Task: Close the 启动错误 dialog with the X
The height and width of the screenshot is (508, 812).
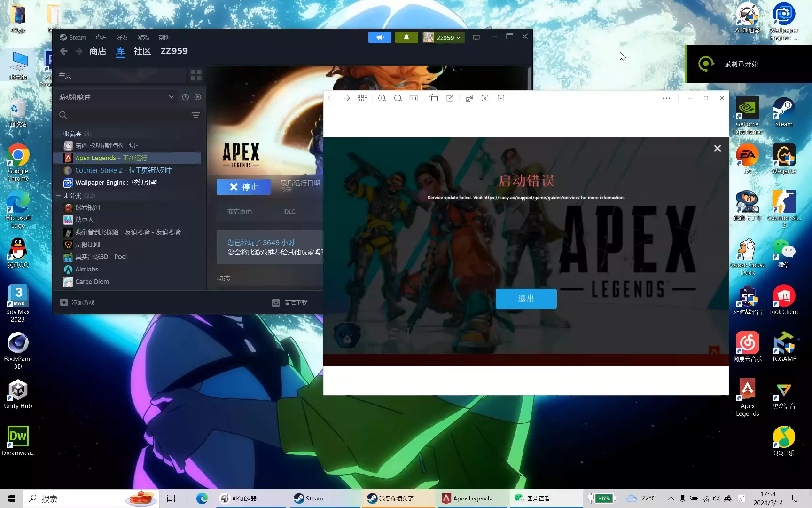Action: (718, 149)
